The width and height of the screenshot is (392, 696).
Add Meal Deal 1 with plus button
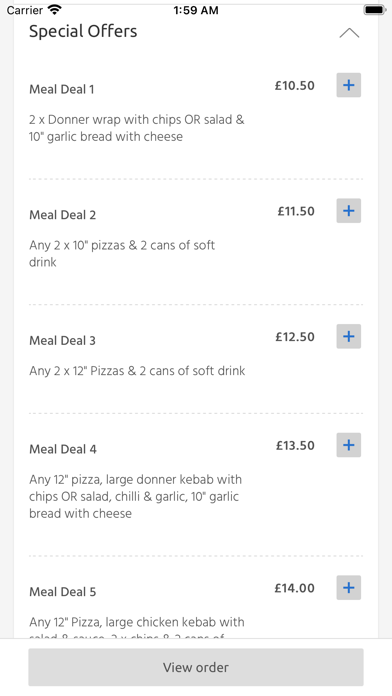(x=348, y=85)
